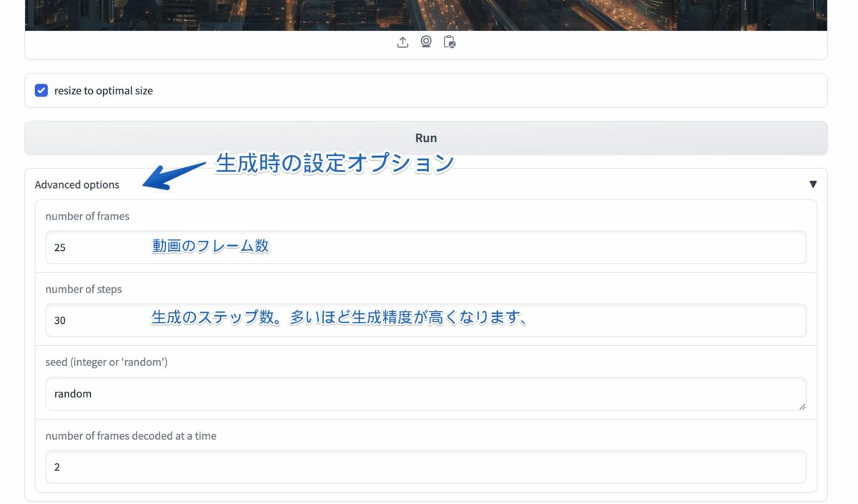Click the input image preview
The height and width of the screenshot is (504, 858).
click(x=426, y=15)
